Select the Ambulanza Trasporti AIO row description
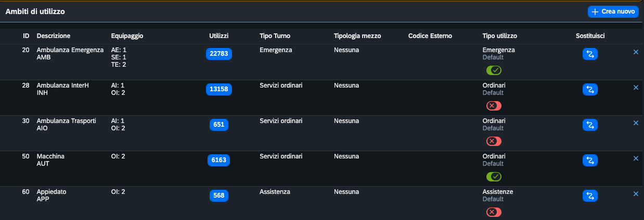This screenshot has width=644, height=220. coord(66,125)
